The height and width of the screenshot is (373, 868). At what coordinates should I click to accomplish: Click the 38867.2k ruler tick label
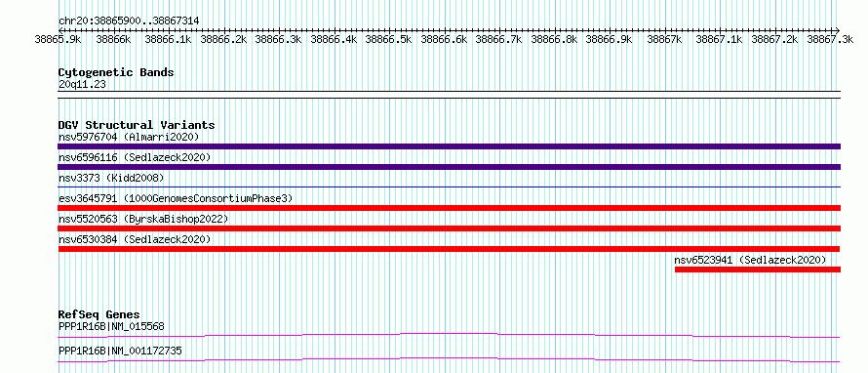tap(774, 39)
